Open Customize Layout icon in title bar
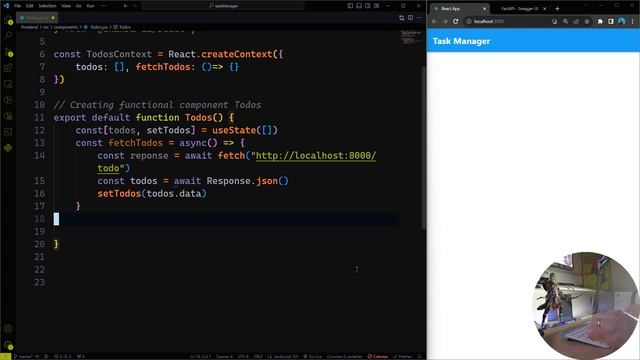The height and width of the screenshot is (360, 640). point(376,6)
